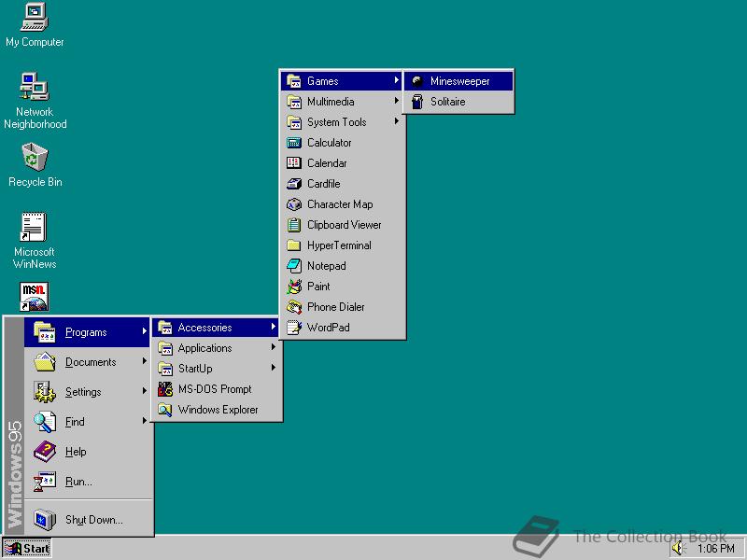Click the WordPad text label
This screenshot has width=747, height=560.
[329, 329]
